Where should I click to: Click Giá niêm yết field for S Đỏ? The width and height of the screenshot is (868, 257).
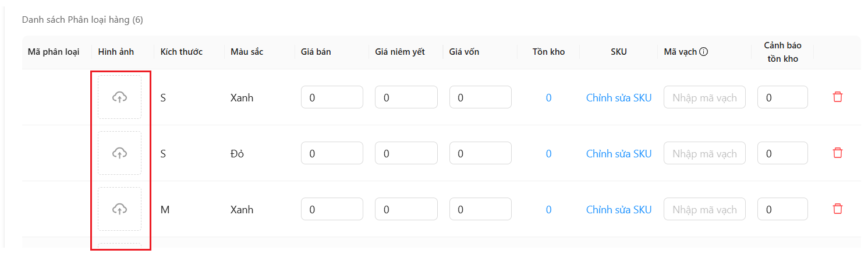click(x=406, y=153)
